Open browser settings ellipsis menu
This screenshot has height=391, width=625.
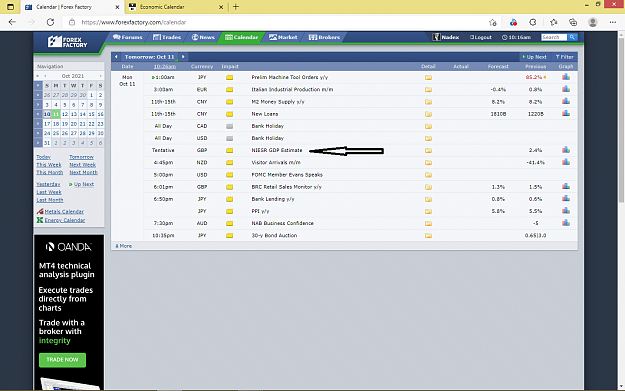point(613,22)
